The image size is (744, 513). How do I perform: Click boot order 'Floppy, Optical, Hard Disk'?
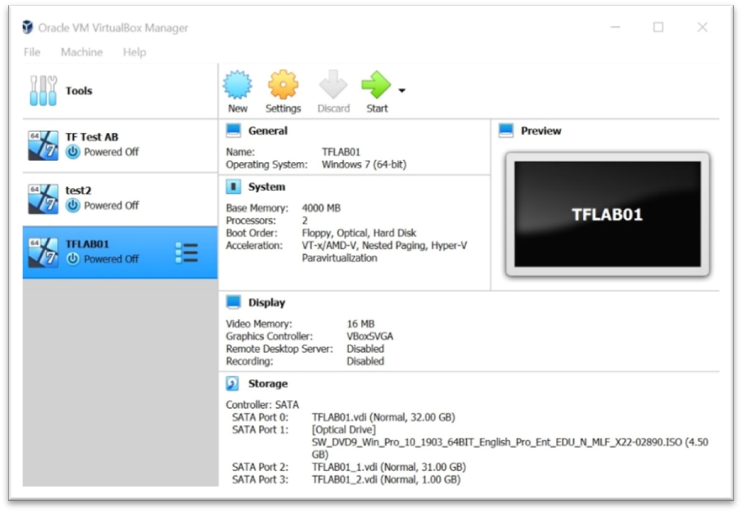point(359,233)
